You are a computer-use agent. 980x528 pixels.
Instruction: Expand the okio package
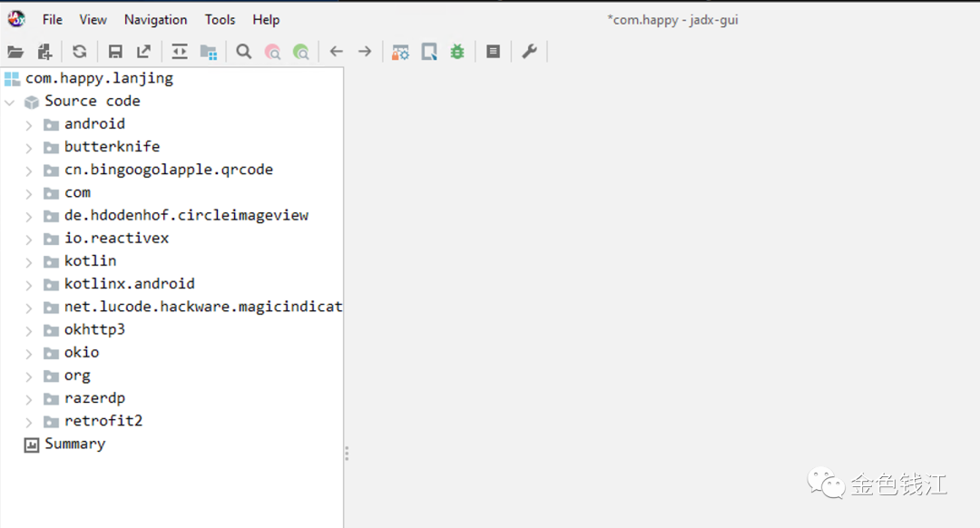click(29, 354)
